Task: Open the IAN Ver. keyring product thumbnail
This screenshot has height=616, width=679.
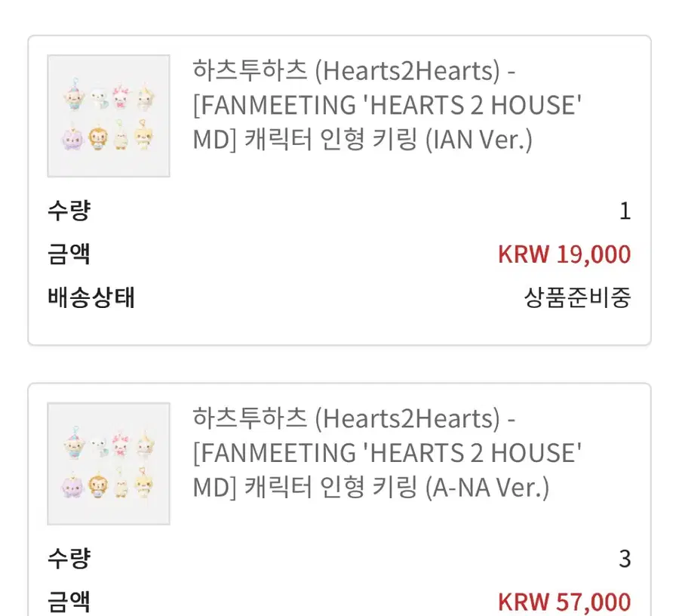Action: (x=109, y=115)
